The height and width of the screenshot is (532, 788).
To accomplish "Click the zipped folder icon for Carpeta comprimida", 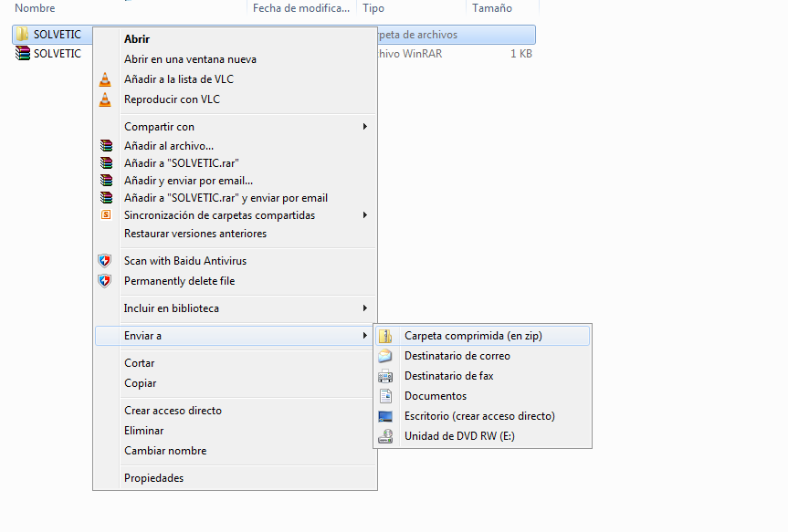I will pyautogui.click(x=385, y=336).
